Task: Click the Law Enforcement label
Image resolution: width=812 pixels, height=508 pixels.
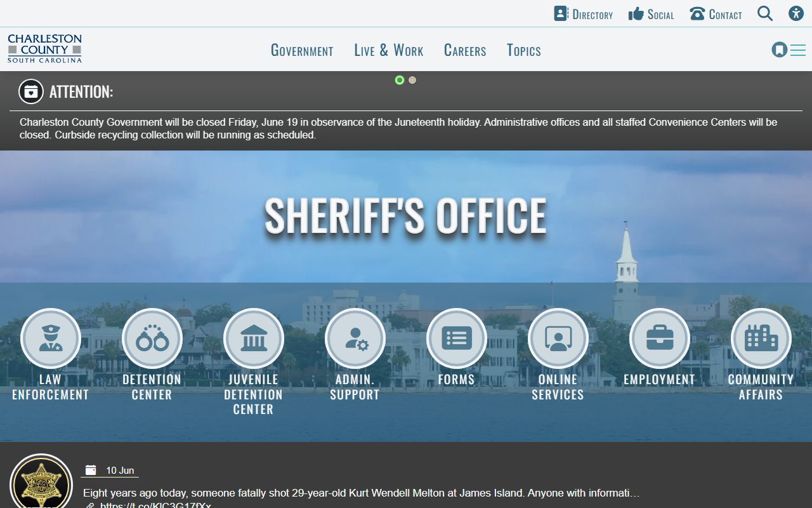Action: point(51,387)
